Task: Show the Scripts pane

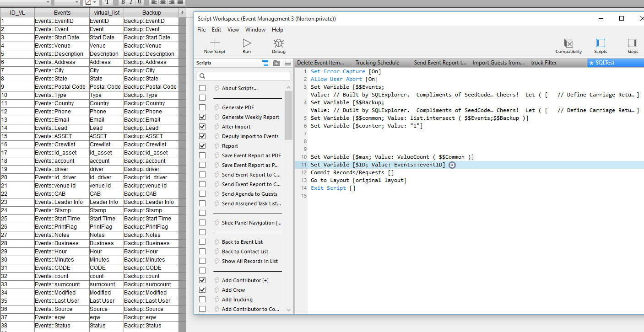Action: point(601,43)
